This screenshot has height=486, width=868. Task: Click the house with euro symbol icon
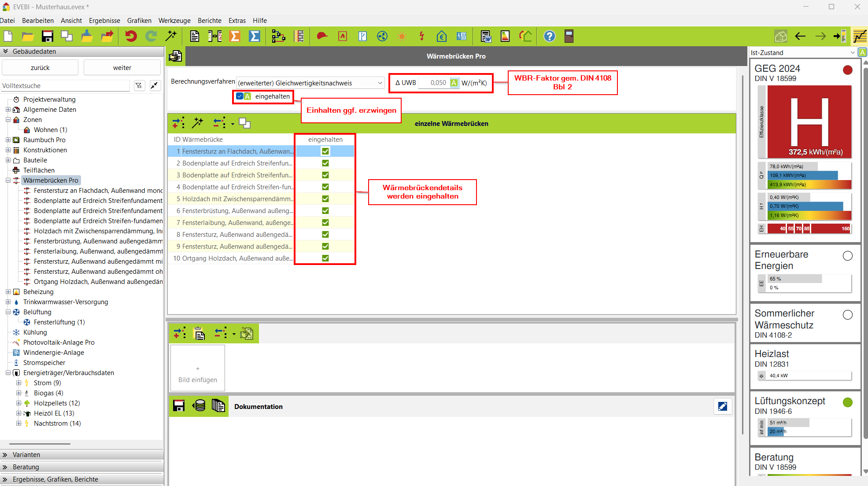(441, 36)
